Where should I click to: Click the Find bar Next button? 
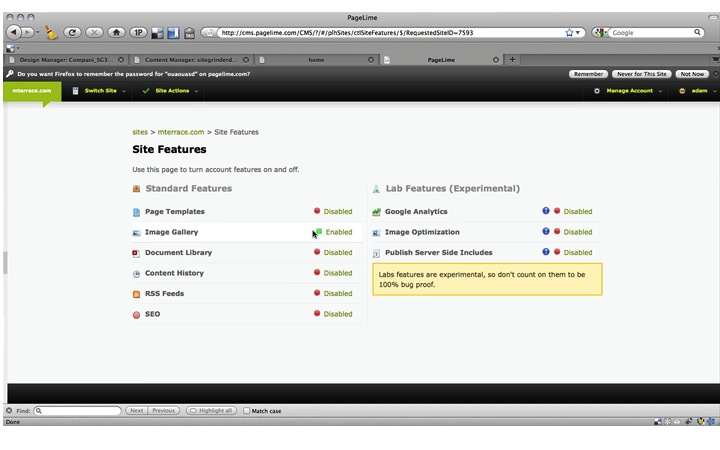[x=136, y=411]
